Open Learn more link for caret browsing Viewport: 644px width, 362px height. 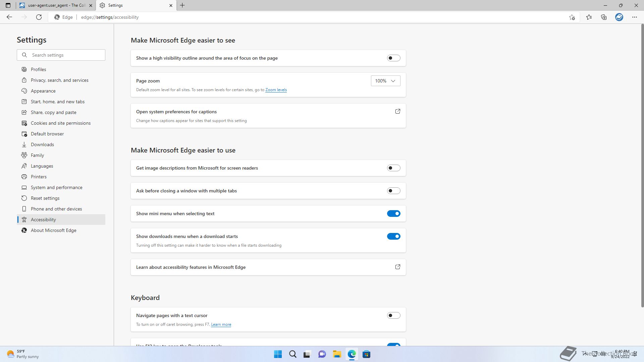tap(221, 324)
